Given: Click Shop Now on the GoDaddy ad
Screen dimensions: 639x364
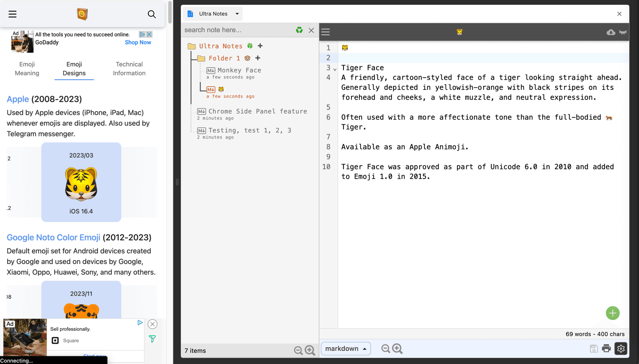Looking at the screenshot, I should [x=138, y=42].
